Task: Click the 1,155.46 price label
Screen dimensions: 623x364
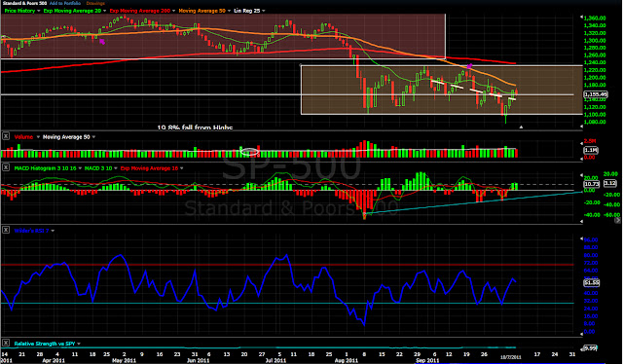Action: (x=596, y=94)
